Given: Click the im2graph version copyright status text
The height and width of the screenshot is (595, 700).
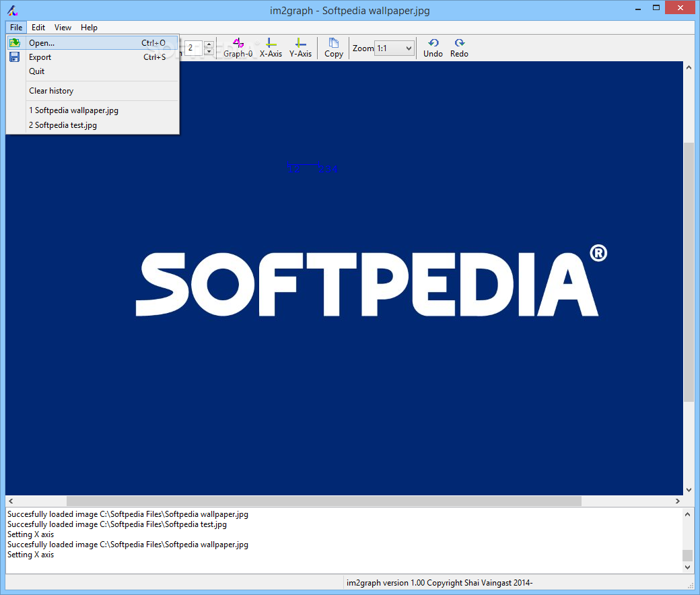Looking at the screenshot, I should pos(440,582).
